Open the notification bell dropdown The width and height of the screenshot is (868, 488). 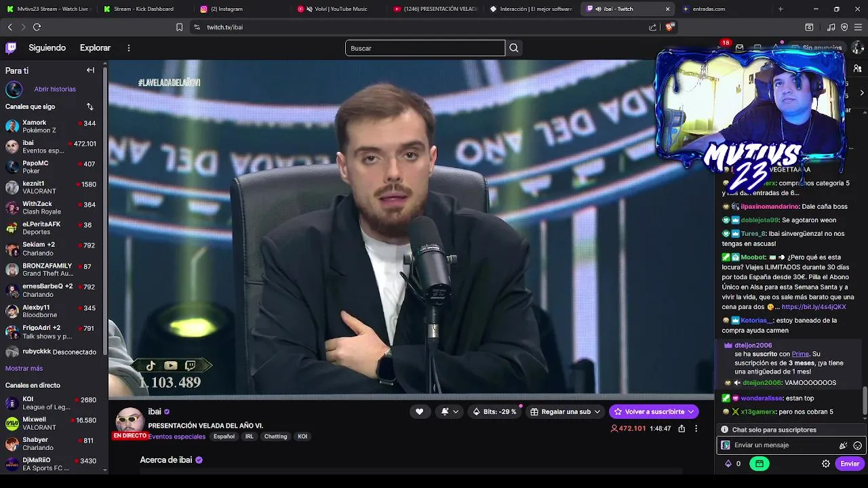tap(450, 411)
